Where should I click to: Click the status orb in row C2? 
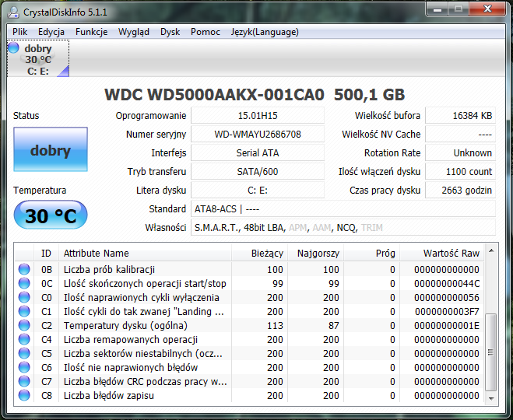click(x=24, y=326)
